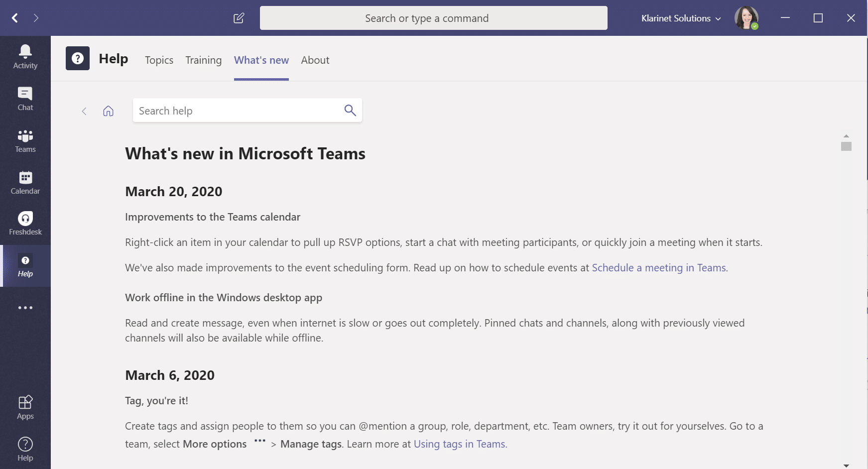Minimize the Teams window
Screen dimensions: 868x469
coord(785,18)
